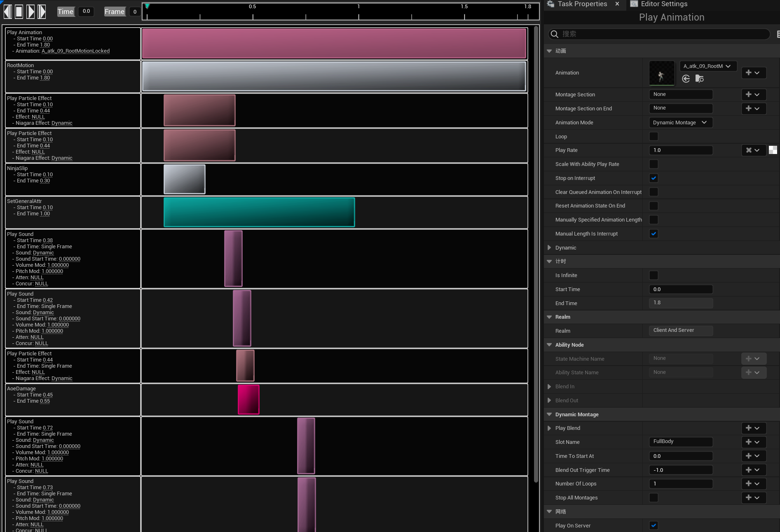Open add-binding menu for Play Blend row
780x532 pixels.
pos(754,428)
